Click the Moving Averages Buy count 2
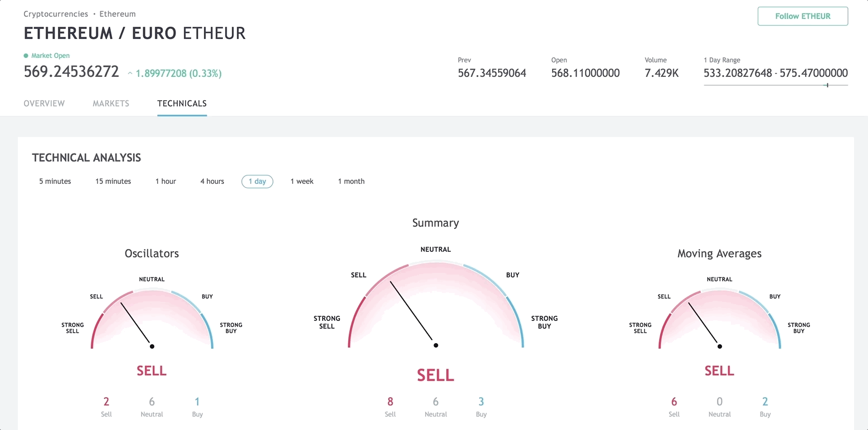The height and width of the screenshot is (430, 868). coord(765,402)
